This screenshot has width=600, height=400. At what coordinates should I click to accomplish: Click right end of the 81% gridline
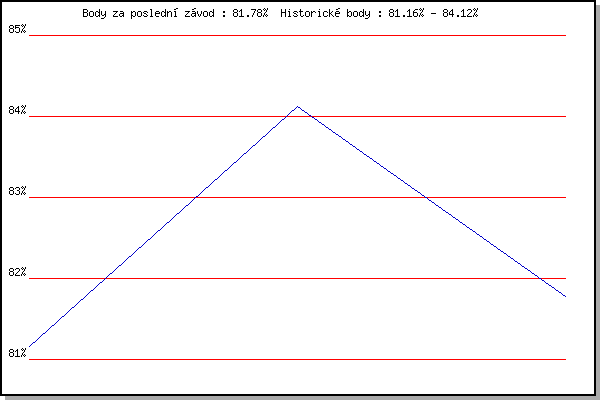564,359
